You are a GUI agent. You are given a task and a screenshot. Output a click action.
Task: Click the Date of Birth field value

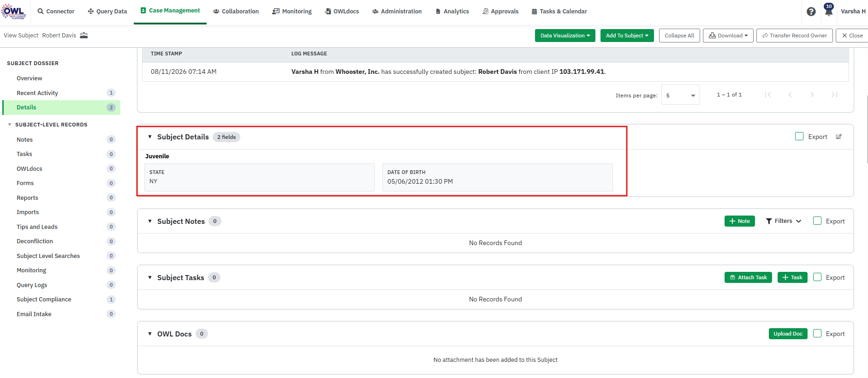pyautogui.click(x=420, y=182)
